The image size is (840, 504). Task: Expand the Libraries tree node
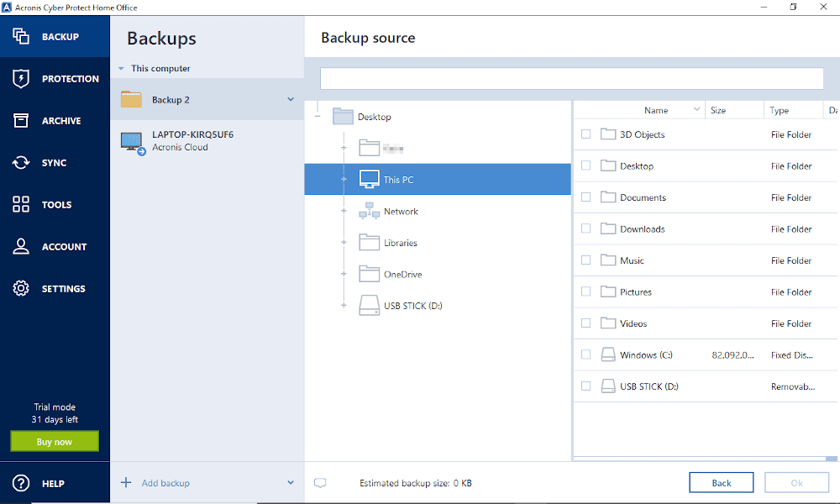[x=344, y=242]
